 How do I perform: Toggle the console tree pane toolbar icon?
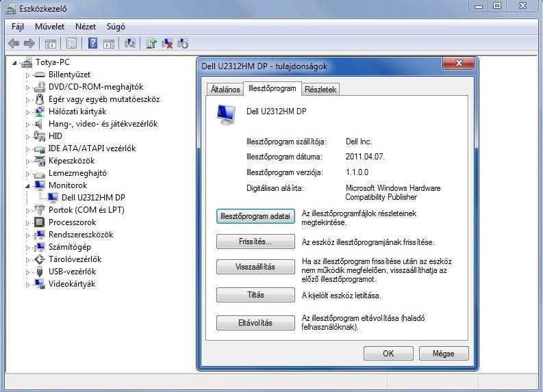click(x=51, y=44)
